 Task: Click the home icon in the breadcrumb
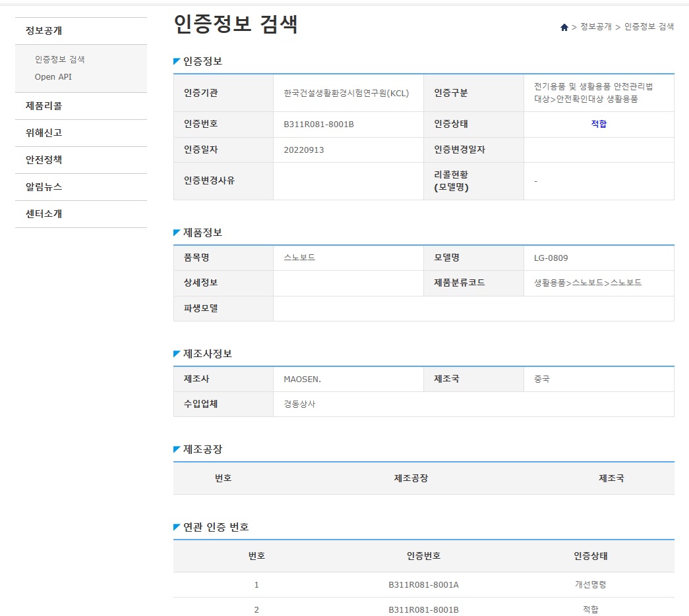click(564, 27)
